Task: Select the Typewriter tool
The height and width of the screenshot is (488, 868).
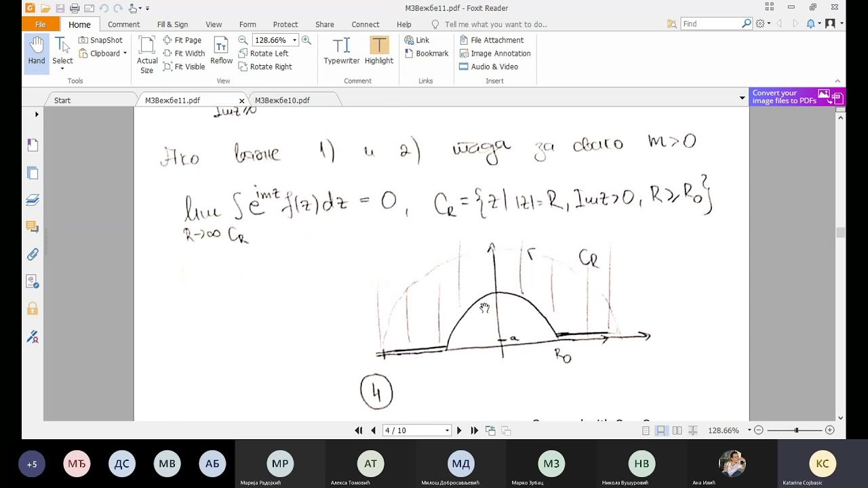Action: tap(341, 52)
